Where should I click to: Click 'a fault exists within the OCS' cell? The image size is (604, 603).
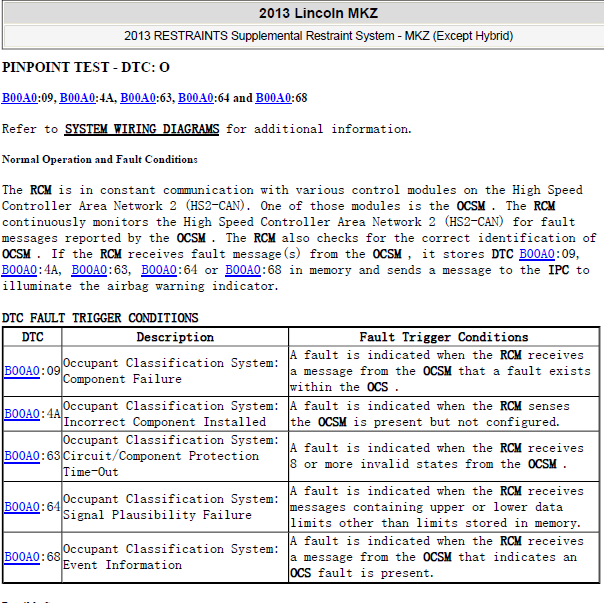444,371
